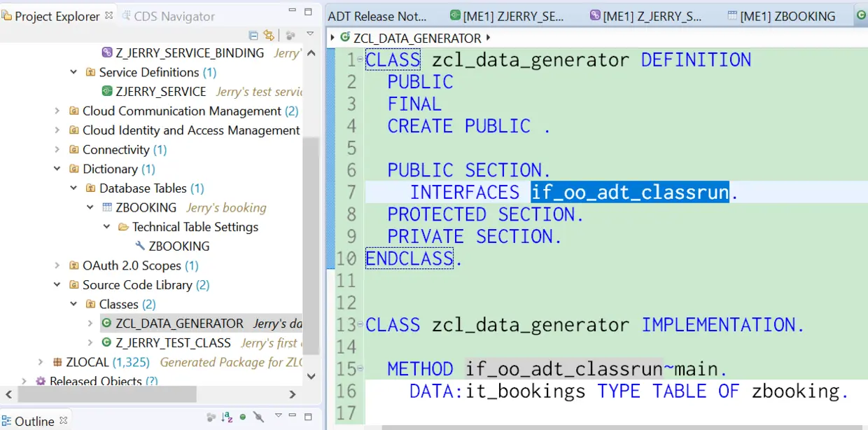Expand breadcrumb arrow after ZCL_DATA_GENERATOR
The height and width of the screenshot is (430, 868).
(x=488, y=38)
